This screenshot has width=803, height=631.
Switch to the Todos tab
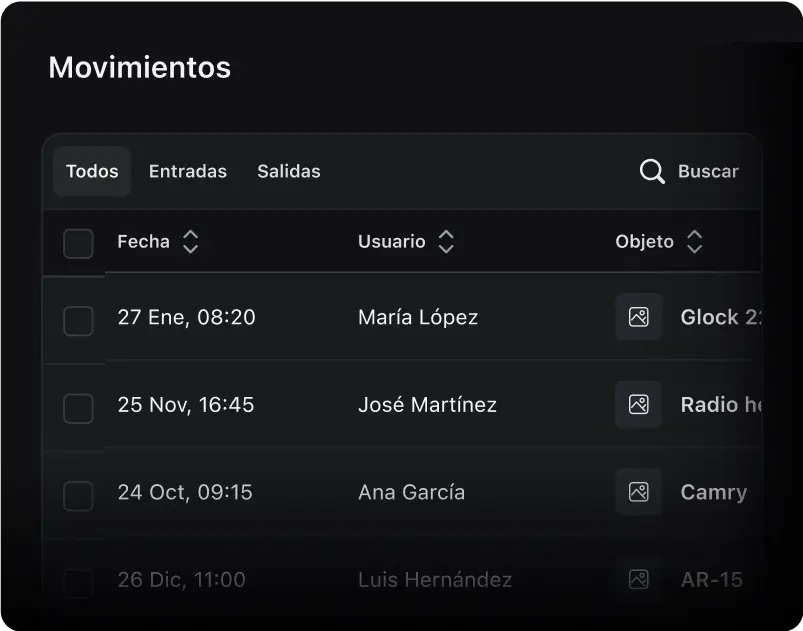tap(92, 171)
